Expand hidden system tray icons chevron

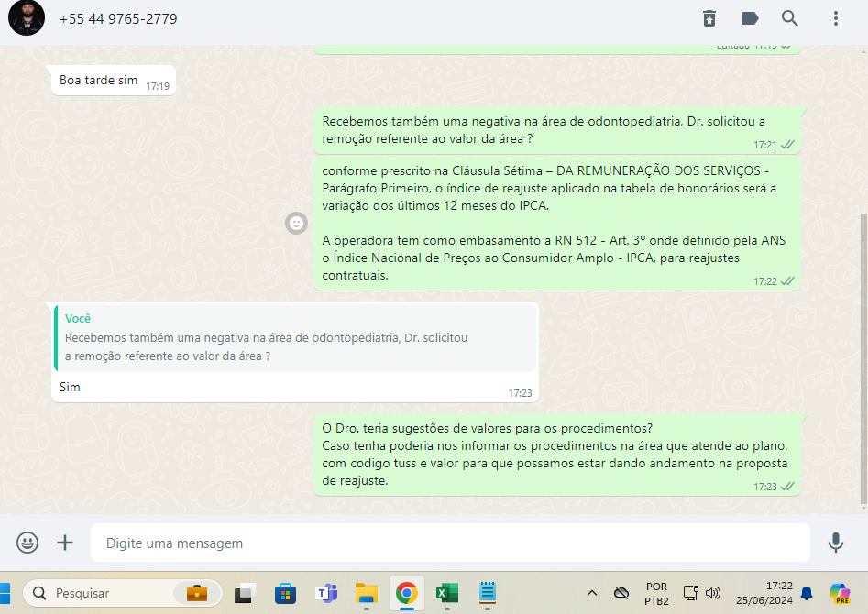(592, 593)
